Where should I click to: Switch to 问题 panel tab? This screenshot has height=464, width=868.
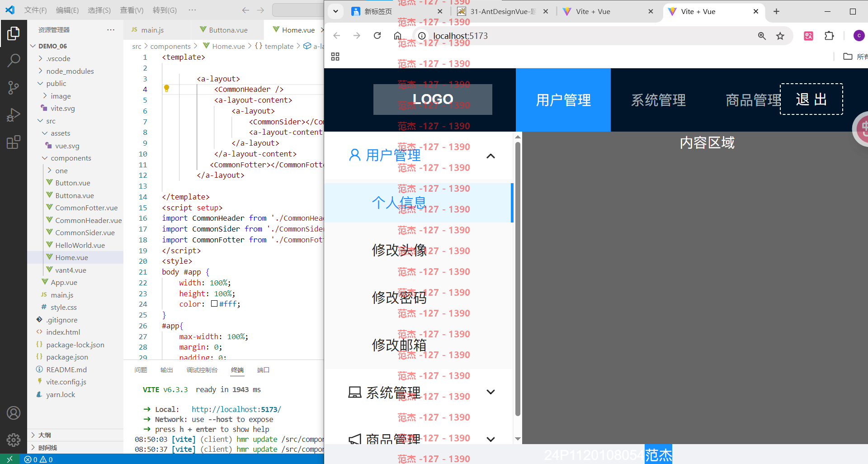[141, 370]
